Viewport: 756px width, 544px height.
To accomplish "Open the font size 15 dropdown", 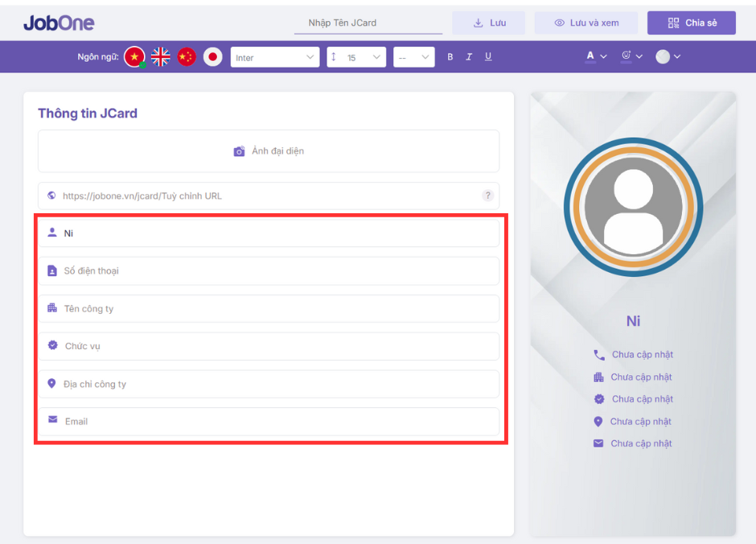I will point(356,57).
